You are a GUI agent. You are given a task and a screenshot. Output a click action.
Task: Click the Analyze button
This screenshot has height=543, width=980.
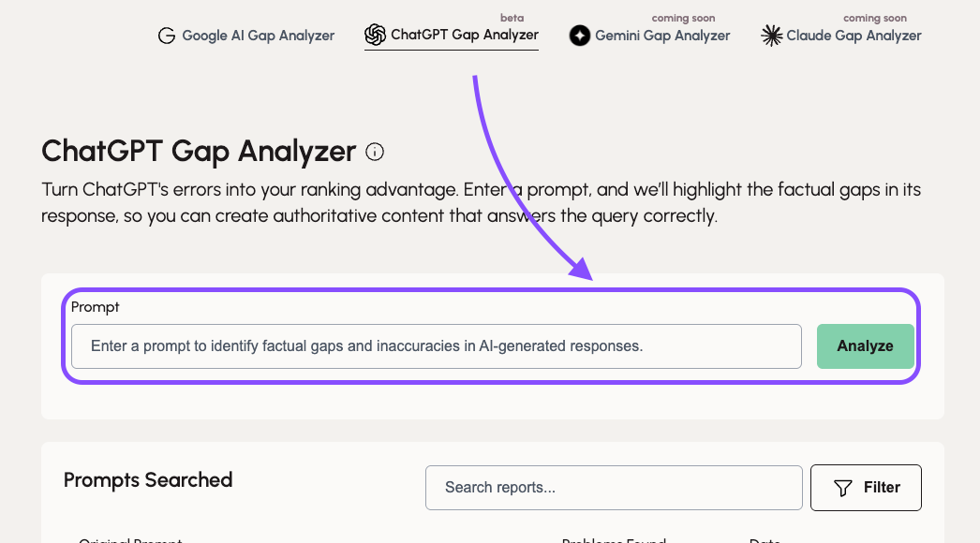(865, 345)
